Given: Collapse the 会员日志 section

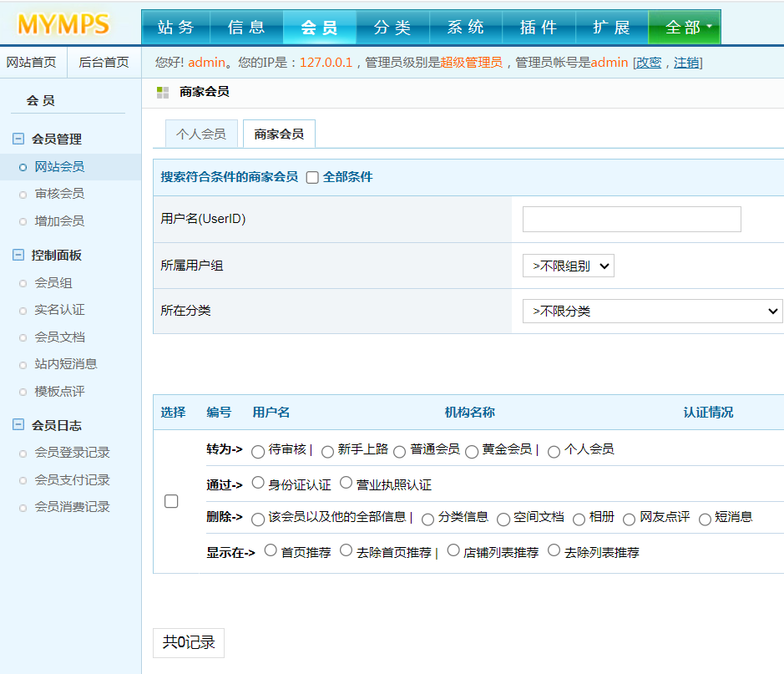Looking at the screenshot, I should pyautogui.click(x=18, y=425).
